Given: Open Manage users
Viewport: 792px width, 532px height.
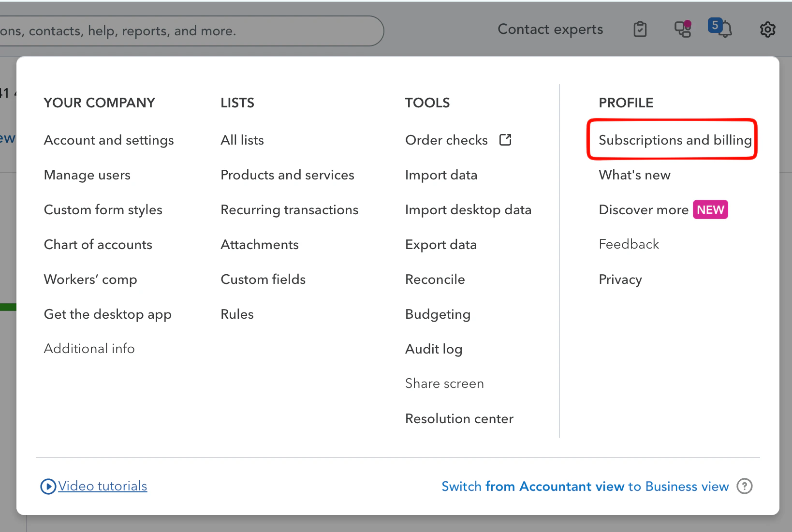Looking at the screenshot, I should pos(87,175).
